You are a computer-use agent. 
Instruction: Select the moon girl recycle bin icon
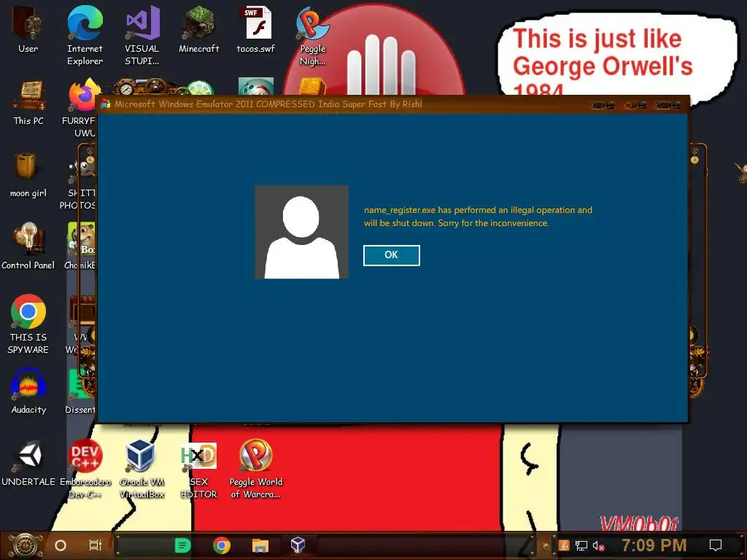[x=28, y=175]
